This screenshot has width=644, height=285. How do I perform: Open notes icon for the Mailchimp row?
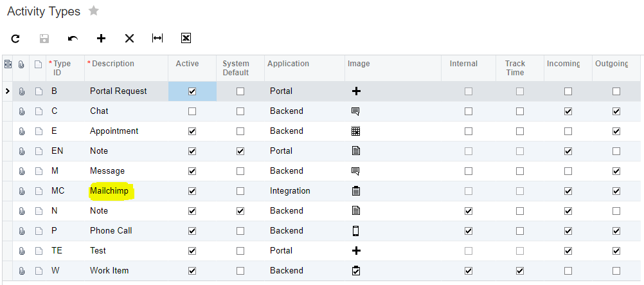point(38,191)
